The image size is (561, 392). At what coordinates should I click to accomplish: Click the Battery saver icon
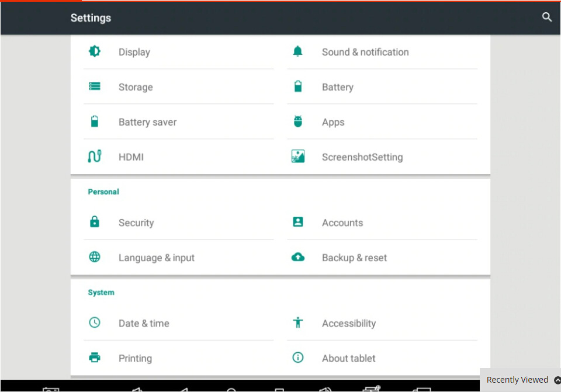click(x=95, y=122)
